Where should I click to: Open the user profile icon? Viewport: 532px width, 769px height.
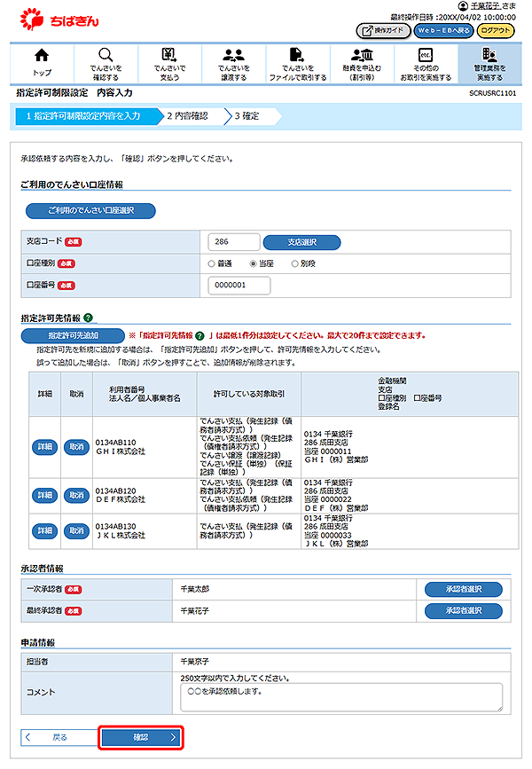[463, 6]
